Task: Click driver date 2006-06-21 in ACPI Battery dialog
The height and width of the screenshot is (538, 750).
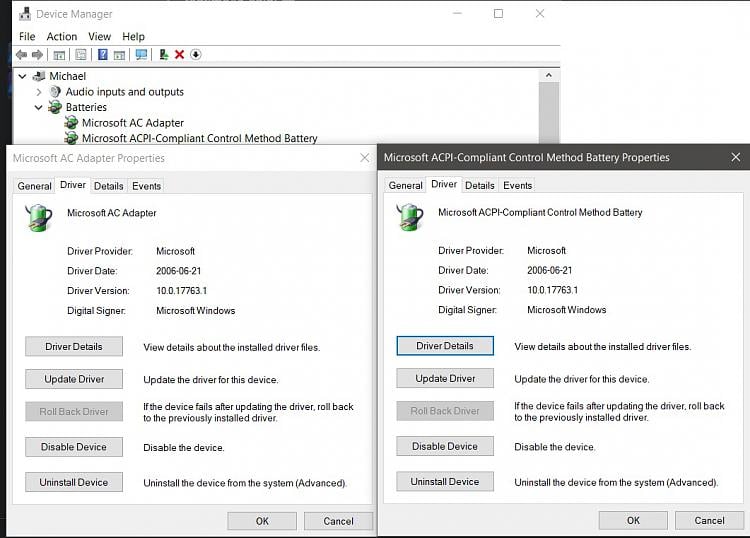Action: [550, 270]
